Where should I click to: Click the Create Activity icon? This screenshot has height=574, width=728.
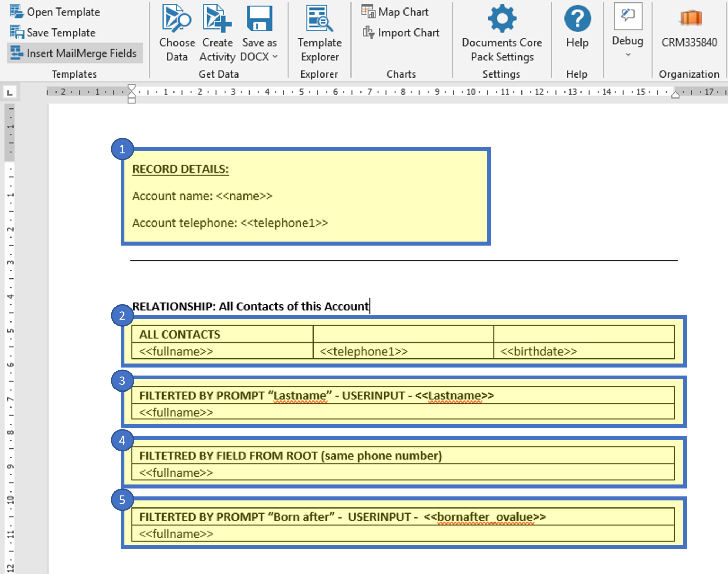(x=217, y=18)
